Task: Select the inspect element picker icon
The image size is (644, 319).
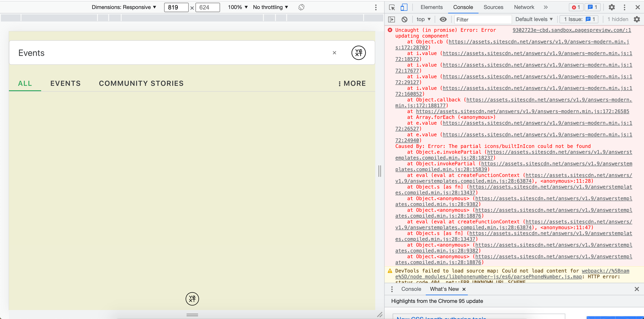Action: (x=392, y=7)
